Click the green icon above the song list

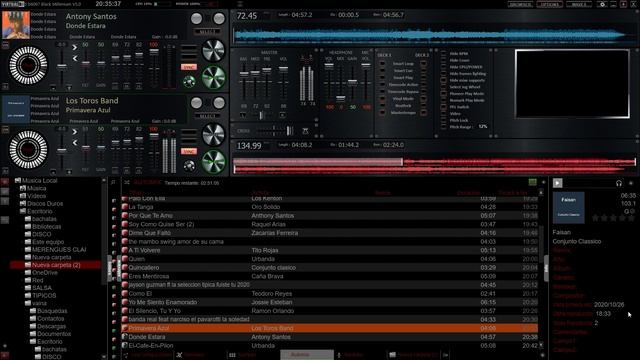click(x=533, y=182)
